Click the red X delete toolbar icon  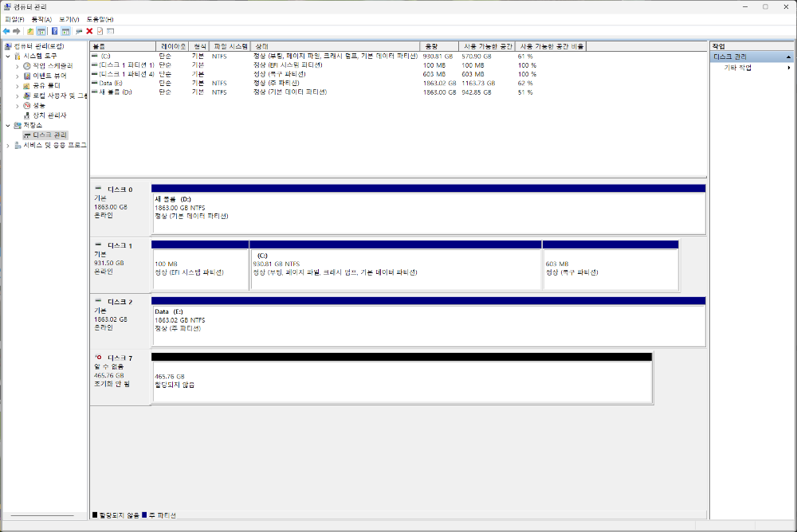[89, 32]
